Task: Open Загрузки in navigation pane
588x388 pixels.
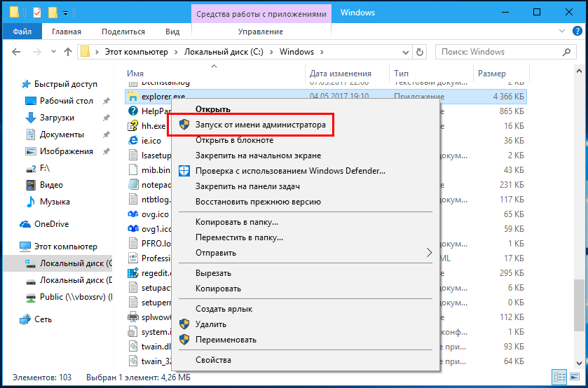Action: (57, 118)
